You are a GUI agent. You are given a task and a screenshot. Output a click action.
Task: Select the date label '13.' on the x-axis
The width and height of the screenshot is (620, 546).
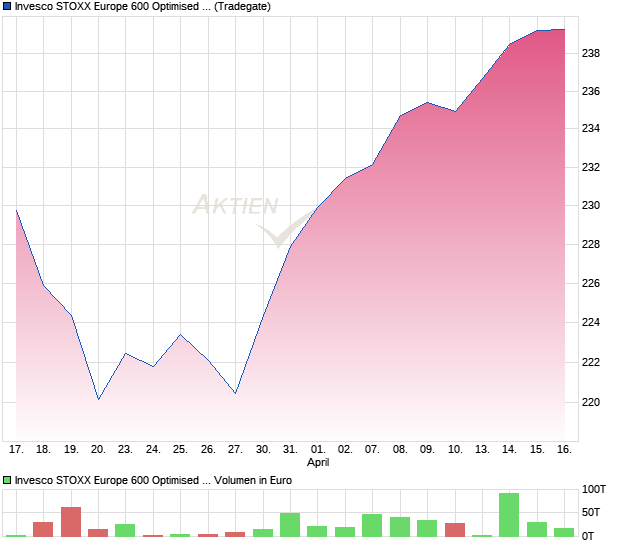[482, 450]
